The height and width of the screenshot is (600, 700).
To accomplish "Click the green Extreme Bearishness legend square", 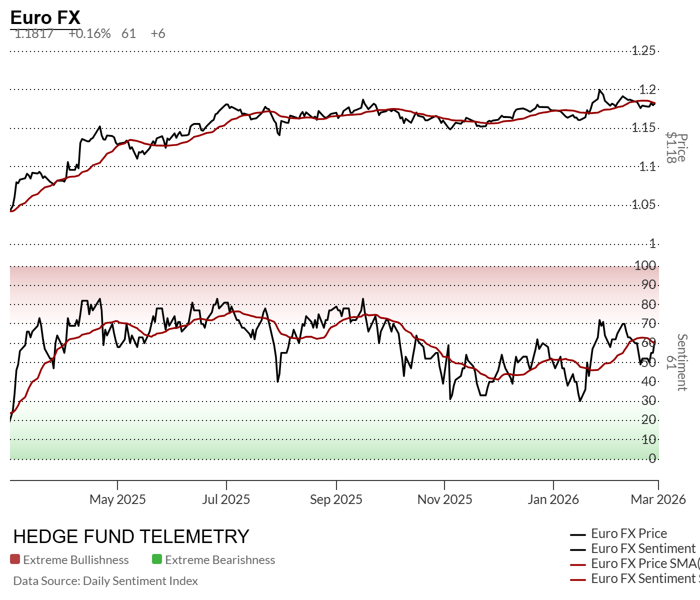I will 157,559.
